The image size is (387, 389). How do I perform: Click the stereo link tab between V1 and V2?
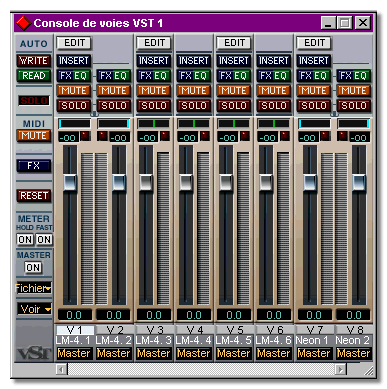tap(94, 114)
